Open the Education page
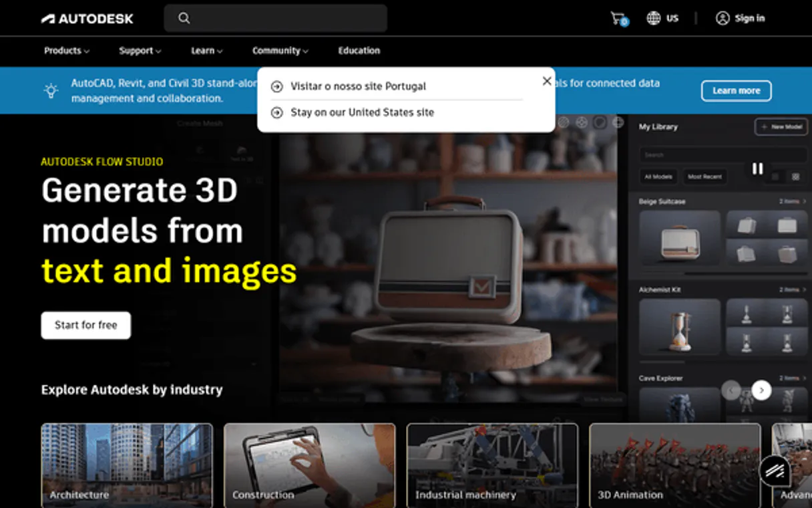This screenshot has height=508, width=812. pyautogui.click(x=359, y=51)
